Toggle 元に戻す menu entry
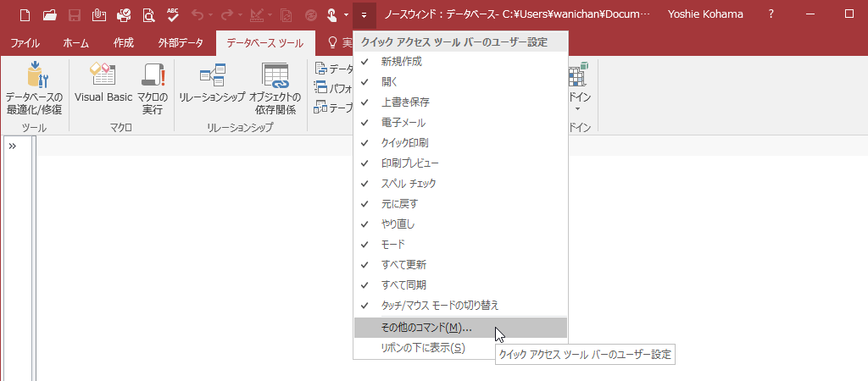Viewport: 868px width, 381px height. (460, 203)
